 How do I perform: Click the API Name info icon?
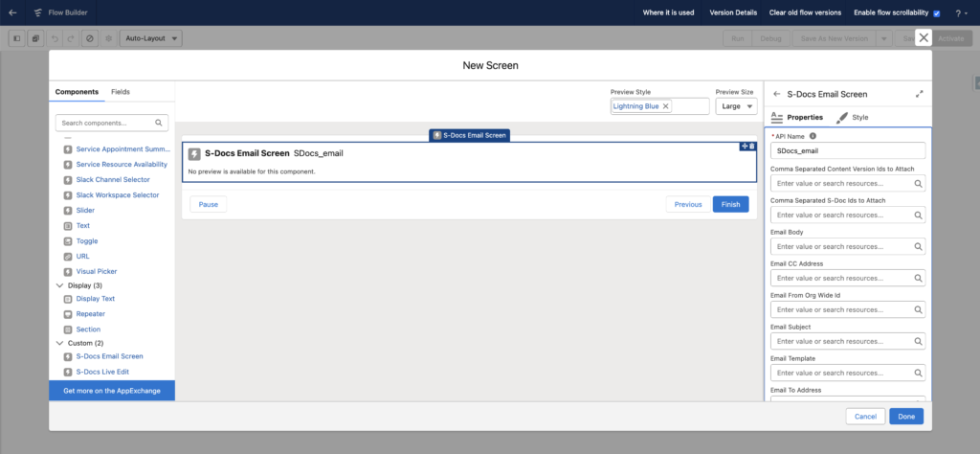coord(813,136)
